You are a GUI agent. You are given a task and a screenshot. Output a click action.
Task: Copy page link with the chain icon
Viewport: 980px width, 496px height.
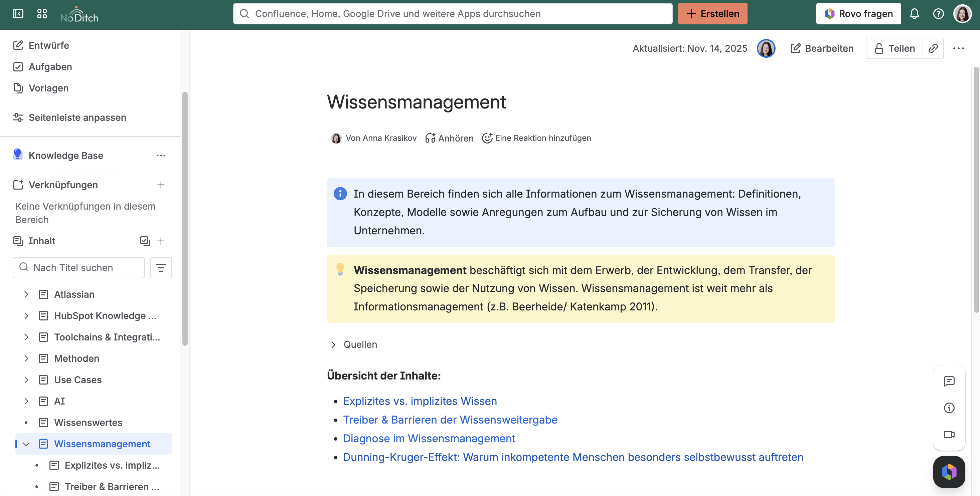[933, 48]
